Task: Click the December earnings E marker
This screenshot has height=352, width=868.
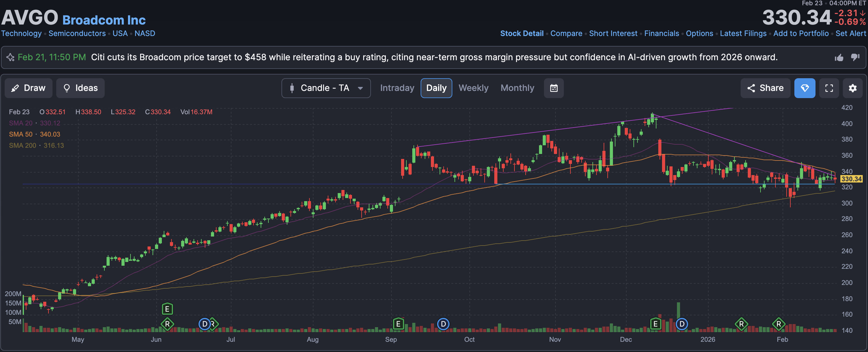Action: click(656, 324)
